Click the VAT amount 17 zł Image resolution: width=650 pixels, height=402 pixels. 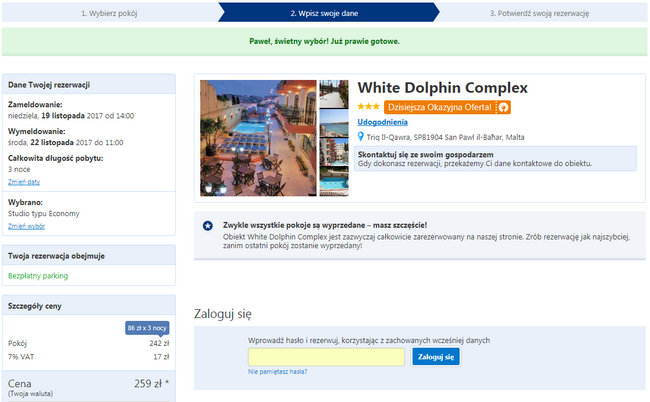click(161, 357)
